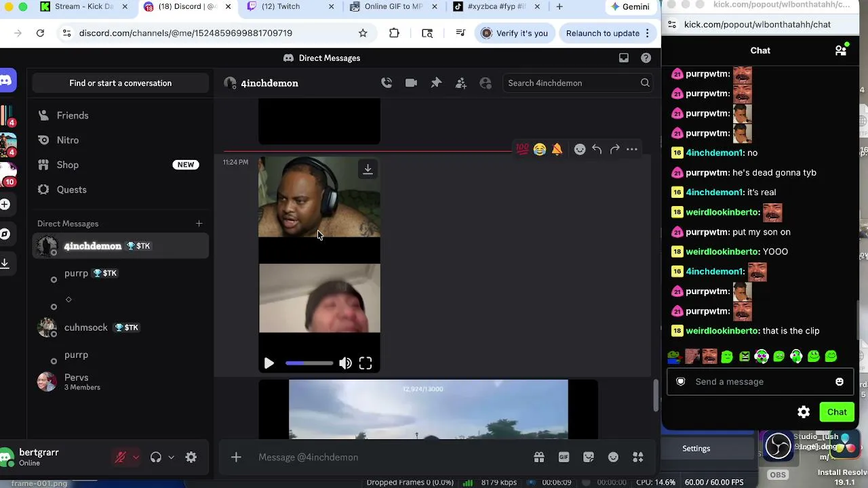Open the add reaction picker
The image size is (868, 488).
pos(580,149)
